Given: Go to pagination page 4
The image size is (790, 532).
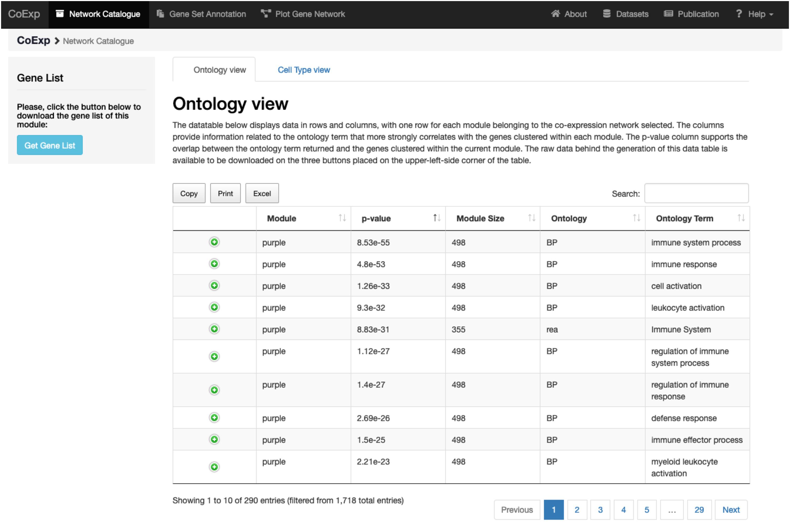Looking at the screenshot, I should point(624,510).
